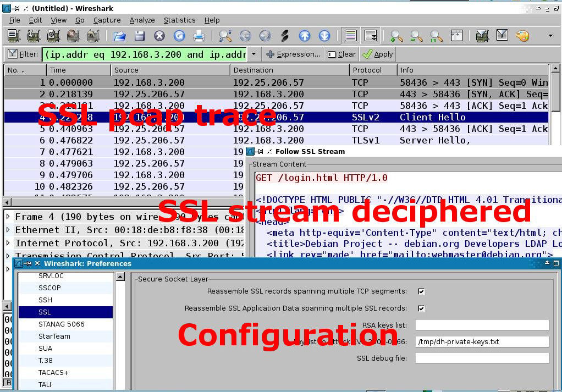
Task: Apply the display filter
Action: tap(377, 54)
